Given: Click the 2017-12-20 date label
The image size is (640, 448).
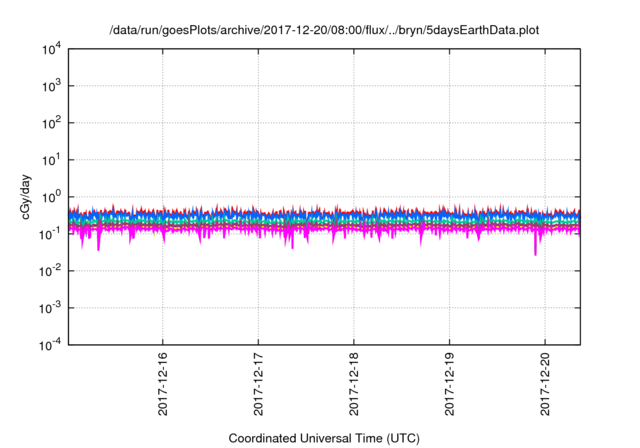Looking at the screenshot, I should pos(545,384).
